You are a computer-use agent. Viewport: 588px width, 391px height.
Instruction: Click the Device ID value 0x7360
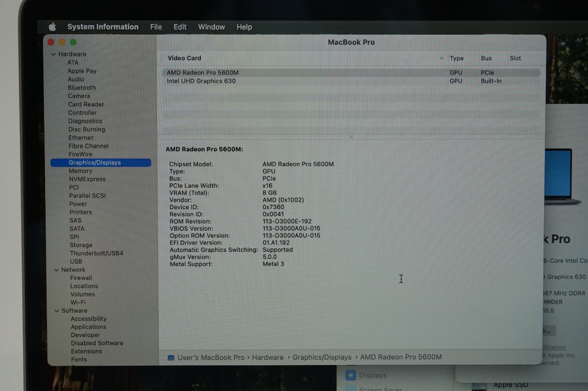click(x=273, y=207)
